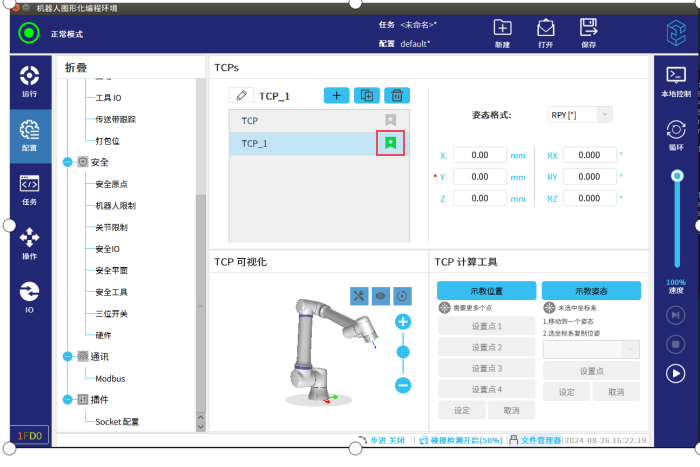700x467 pixels.
Task: Click the speed slider handle
Action: [677, 175]
